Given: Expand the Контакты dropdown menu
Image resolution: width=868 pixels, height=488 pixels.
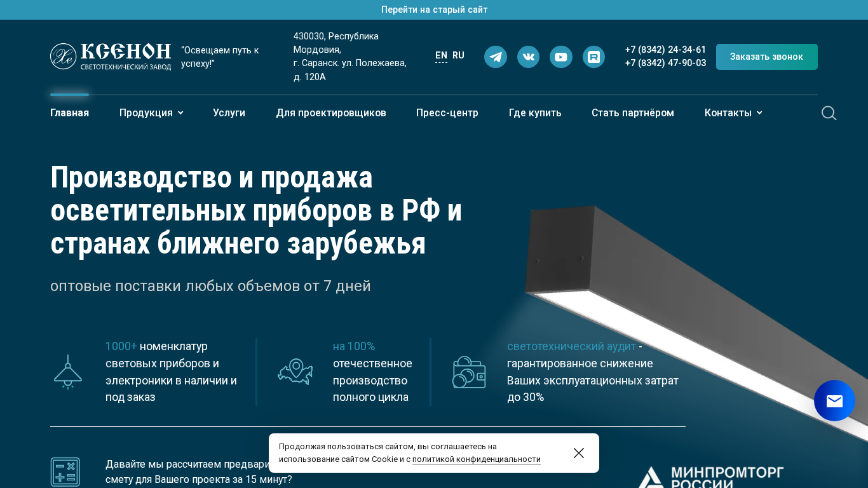Looking at the screenshot, I should point(733,113).
